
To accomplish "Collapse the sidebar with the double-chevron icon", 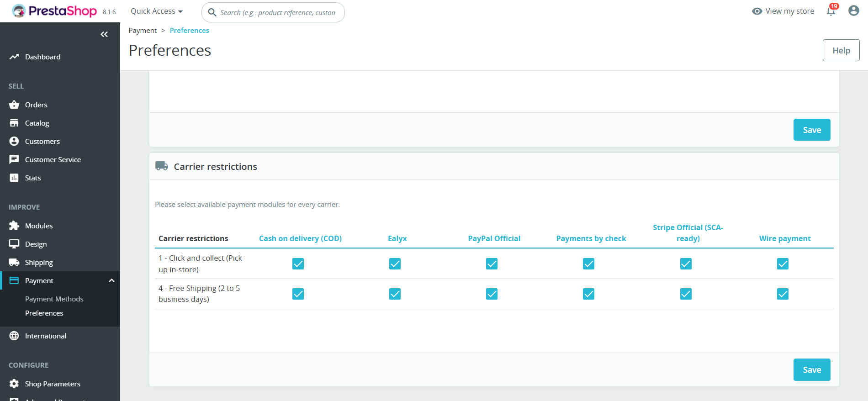I will pos(104,34).
